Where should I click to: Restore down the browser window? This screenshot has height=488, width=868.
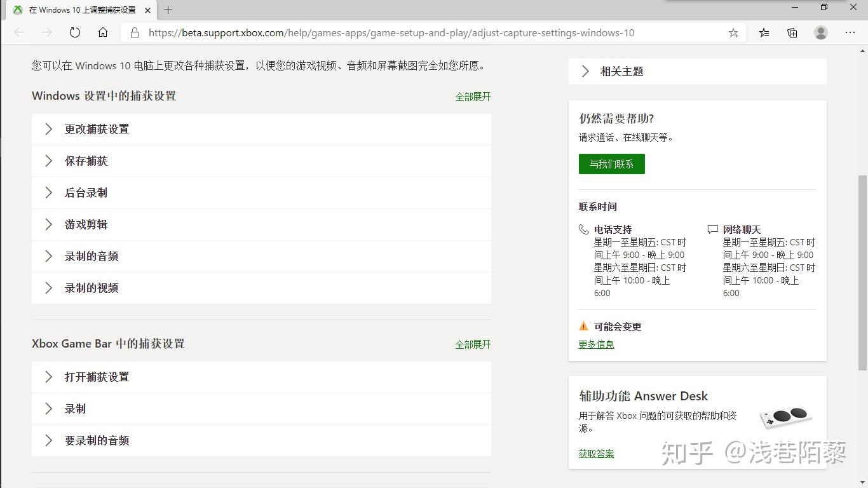(824, 8)
